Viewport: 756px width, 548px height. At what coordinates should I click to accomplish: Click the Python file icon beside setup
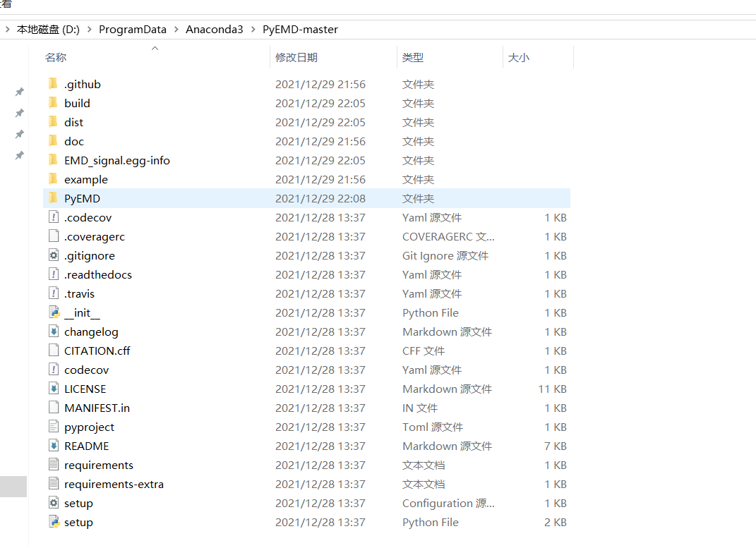pos(52,522)
